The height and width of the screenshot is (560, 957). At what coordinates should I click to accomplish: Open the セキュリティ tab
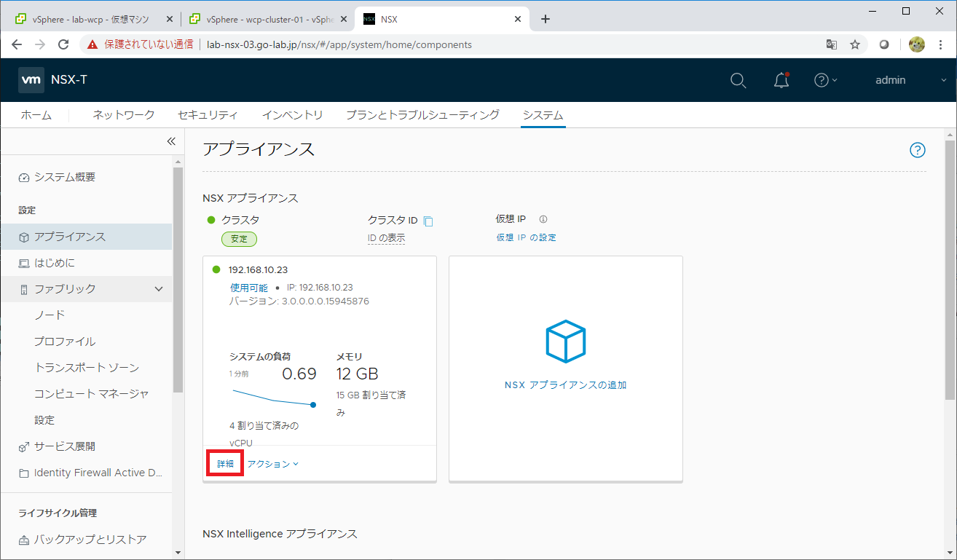click(208, 115)
